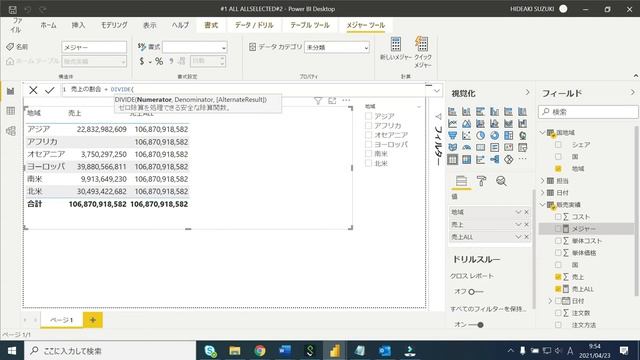Tick the コスト field checkbox
The height and width of the screenshot is (360, 640).
click(558, 217)
